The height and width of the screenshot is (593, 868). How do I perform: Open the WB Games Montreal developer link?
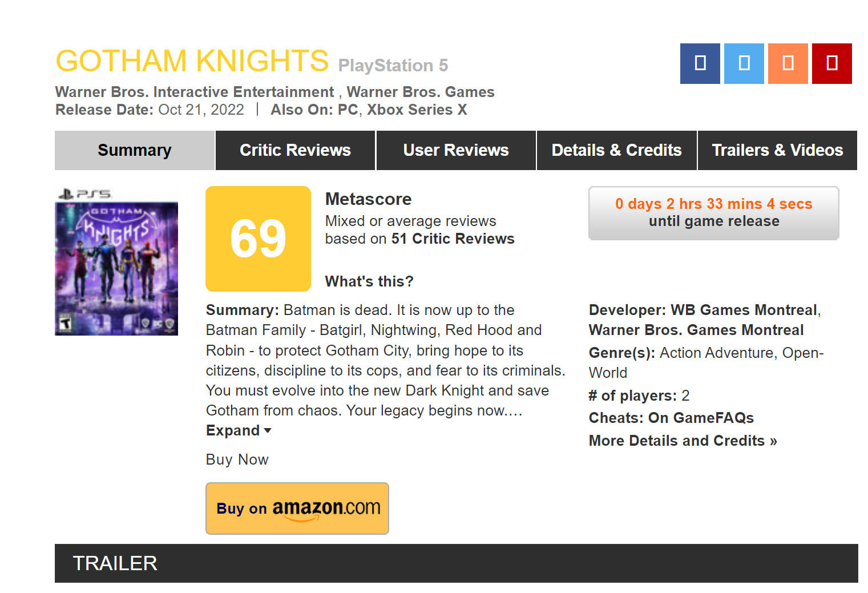[744, 310]
